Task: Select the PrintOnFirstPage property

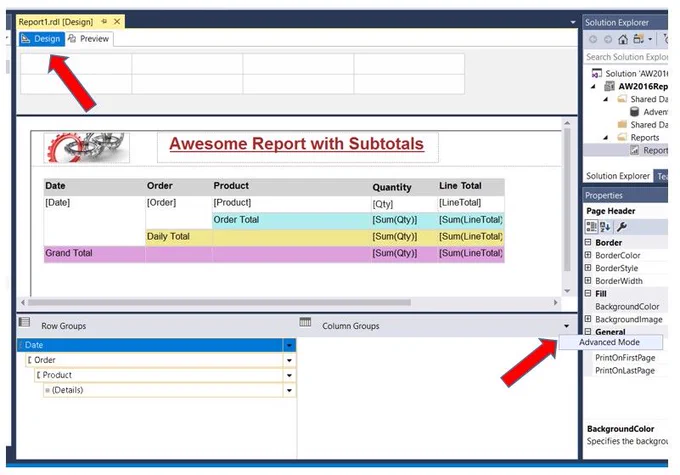Action: [x=625, y=357]
